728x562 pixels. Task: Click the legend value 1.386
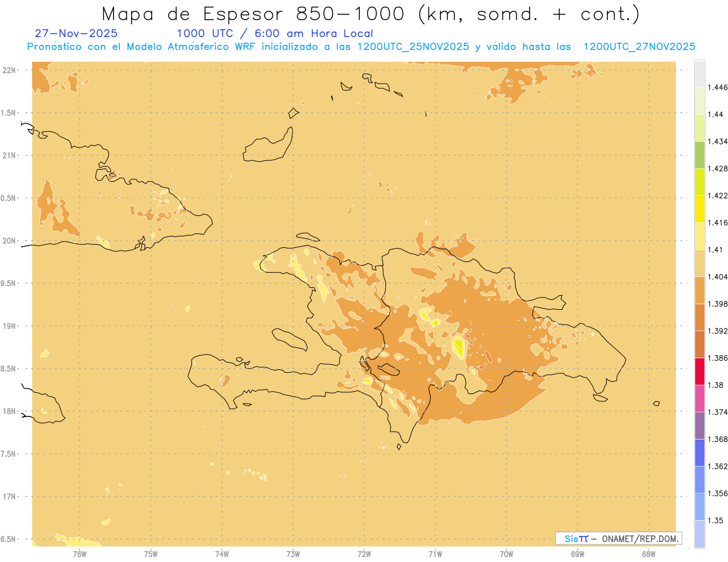717,358
